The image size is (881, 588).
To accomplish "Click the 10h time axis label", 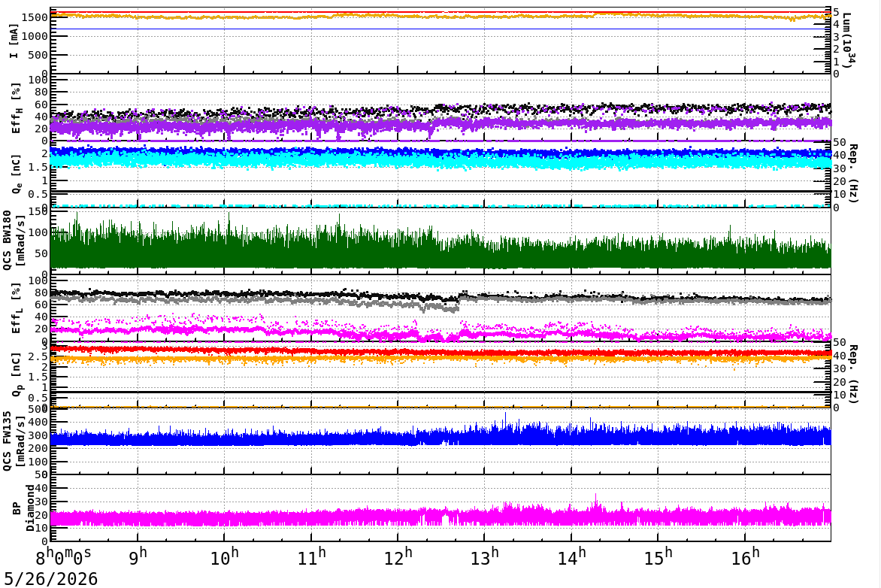I will (x=224, y=556).
